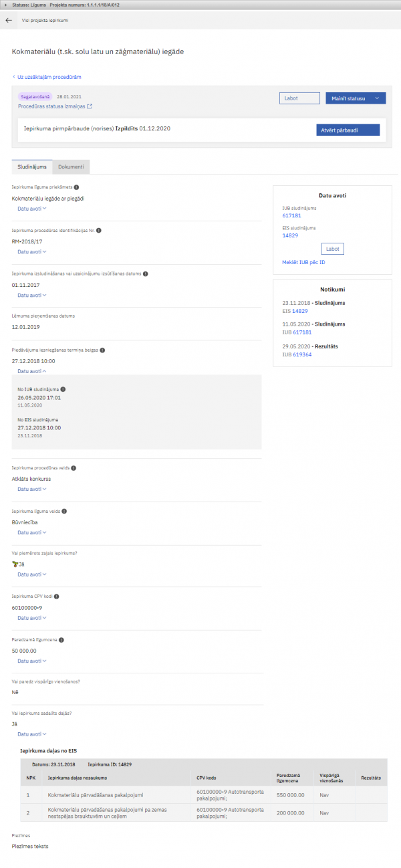Click the back arrow icon in header
Viewport: 401px width, 868px height.
9,21
